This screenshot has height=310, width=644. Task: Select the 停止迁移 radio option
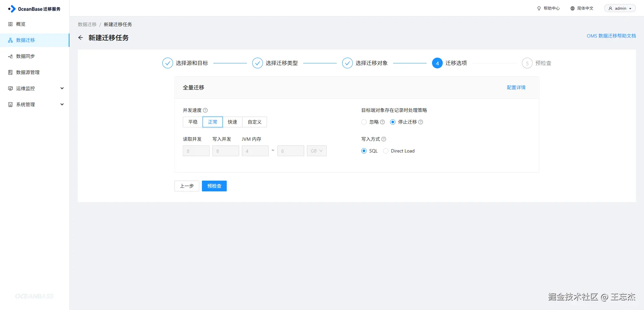pos(393,122)
